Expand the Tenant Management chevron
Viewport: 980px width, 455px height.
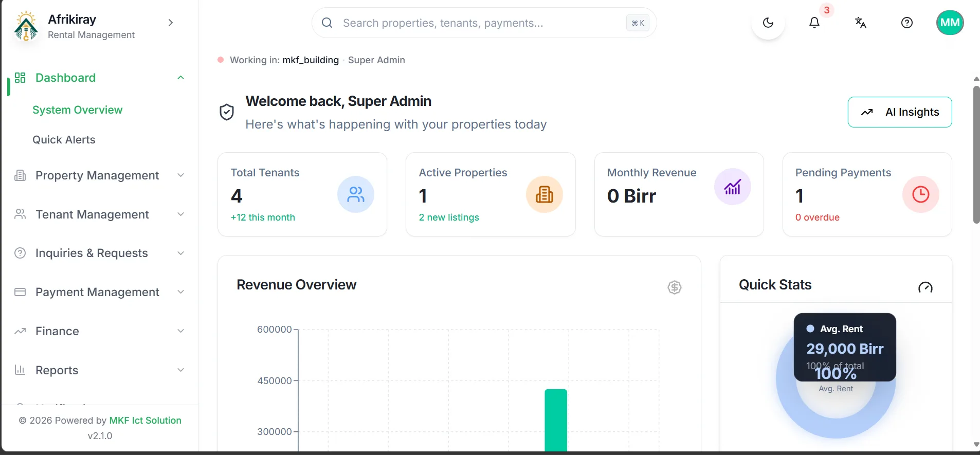pos(180,214)
